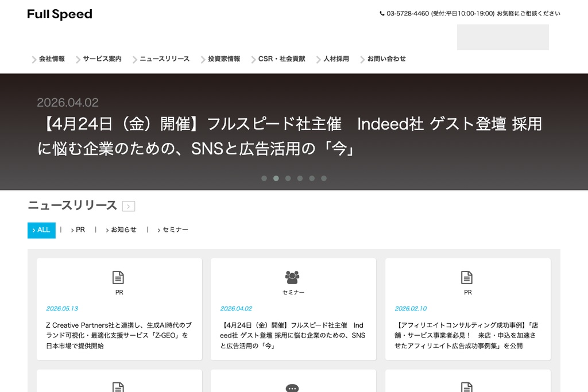Open the 会社情報 menu

pyautogui.click(x=52, y=59)
